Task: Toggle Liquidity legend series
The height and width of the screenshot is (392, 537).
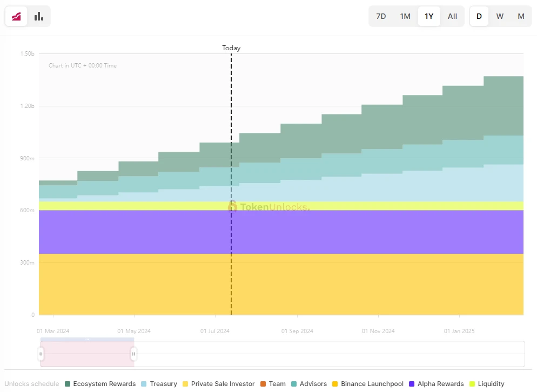Action: [x=487, y=384]
